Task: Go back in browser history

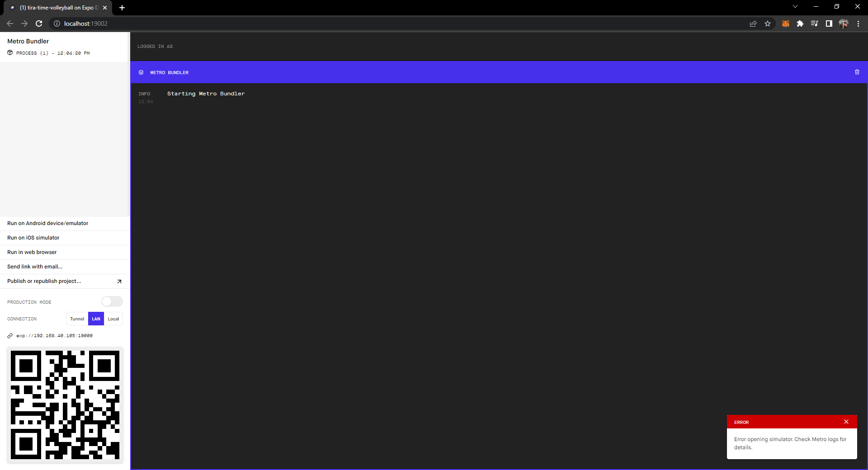Action: [10, 23]
